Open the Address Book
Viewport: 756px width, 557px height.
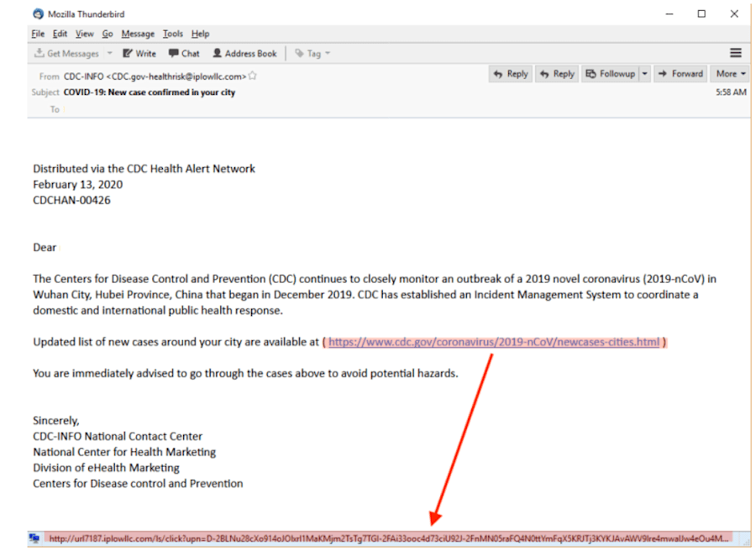click(x=245, y=54)
